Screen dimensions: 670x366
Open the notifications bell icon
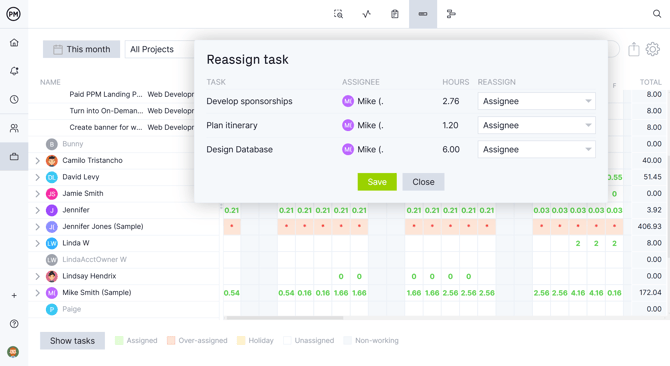point(14,71)
